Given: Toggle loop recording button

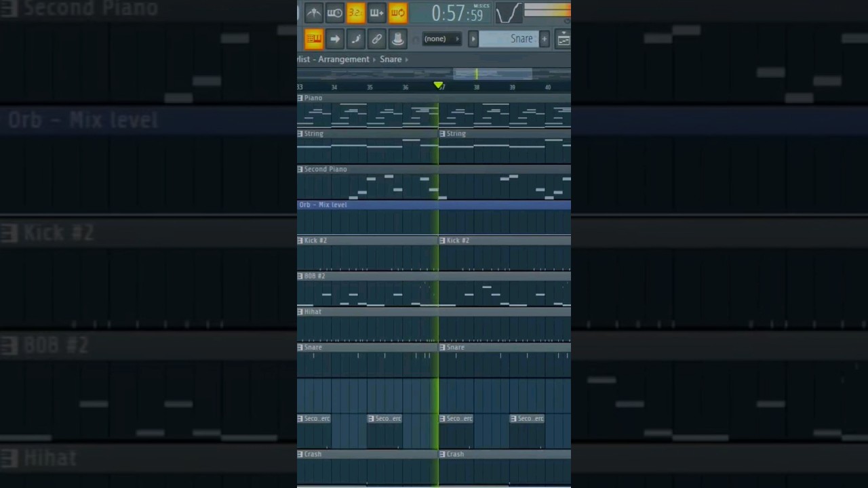Looking at the screenshot, I should click(397, 12).
